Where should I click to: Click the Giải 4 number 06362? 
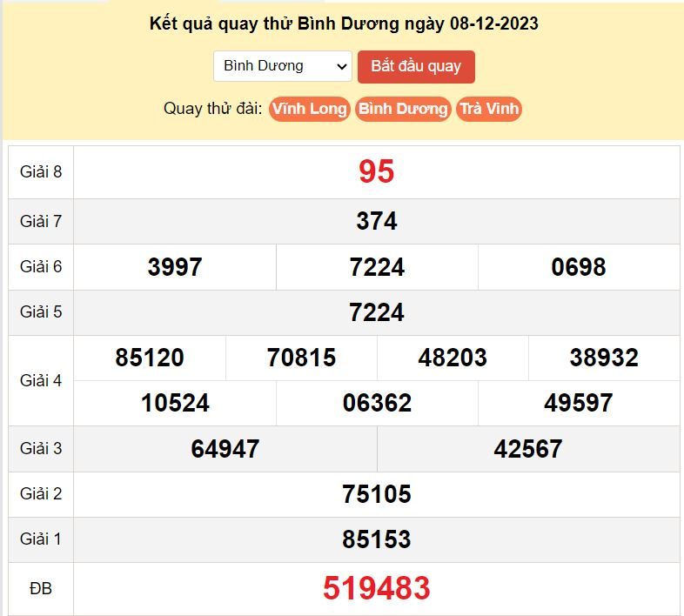(x=377, y=403)
